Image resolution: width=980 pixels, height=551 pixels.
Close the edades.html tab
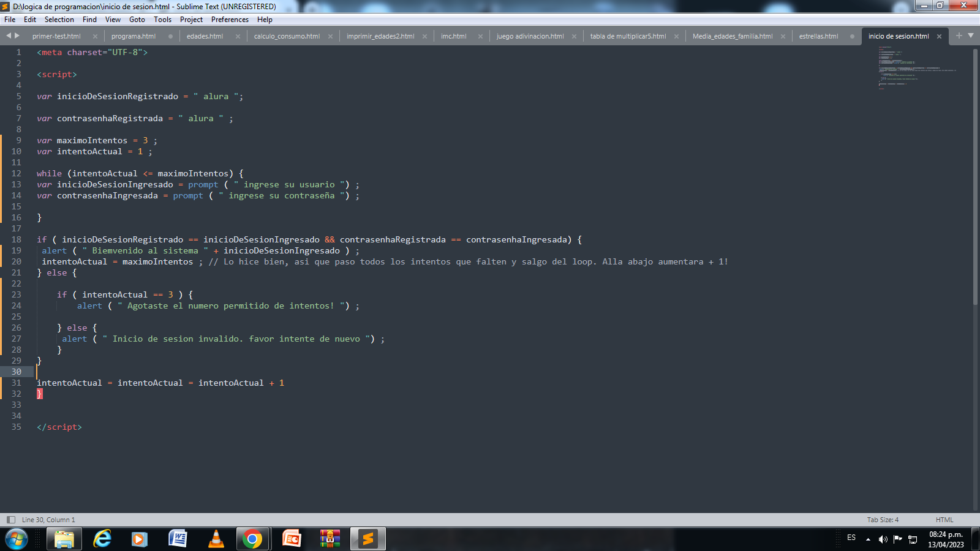click(x=238, y=36)
